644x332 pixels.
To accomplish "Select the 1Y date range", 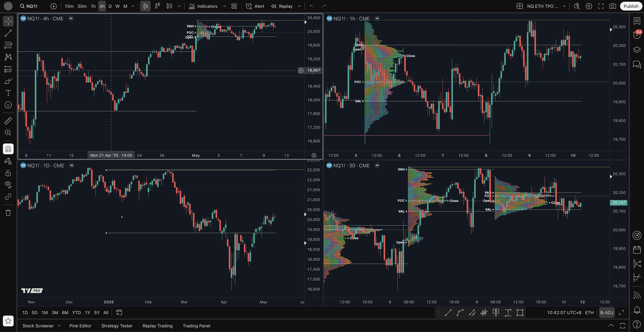I will 88,313.
